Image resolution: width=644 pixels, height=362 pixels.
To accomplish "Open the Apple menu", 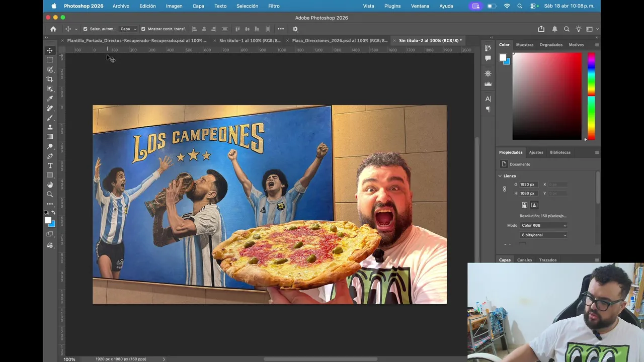I will click(54, 6).
